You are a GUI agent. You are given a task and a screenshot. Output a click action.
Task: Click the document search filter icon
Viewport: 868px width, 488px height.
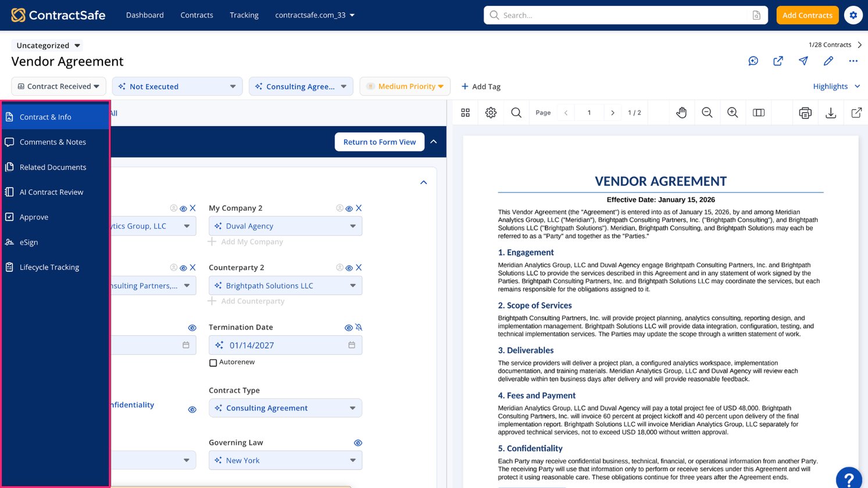click(x=756, y=15)
